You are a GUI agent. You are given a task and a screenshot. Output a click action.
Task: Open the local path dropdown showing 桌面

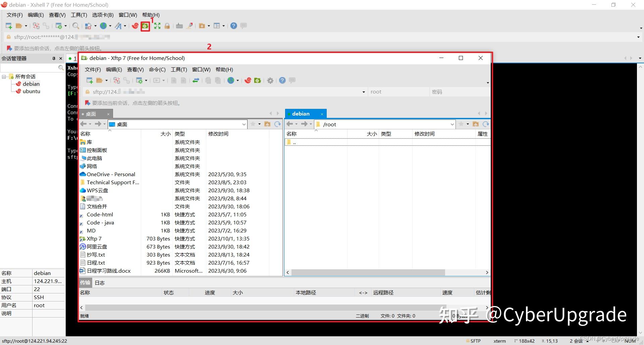pyautogui.click(x=244, y=124)
